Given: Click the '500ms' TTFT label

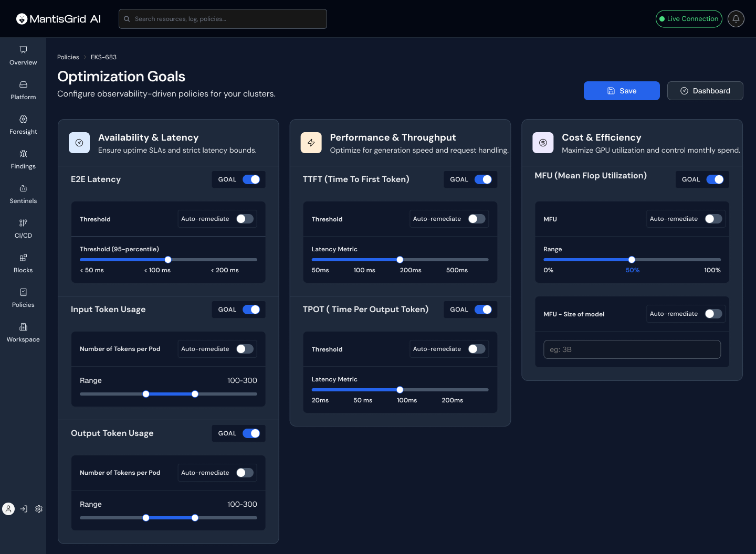Looking at the screenshot, I should tap(457, 270).
